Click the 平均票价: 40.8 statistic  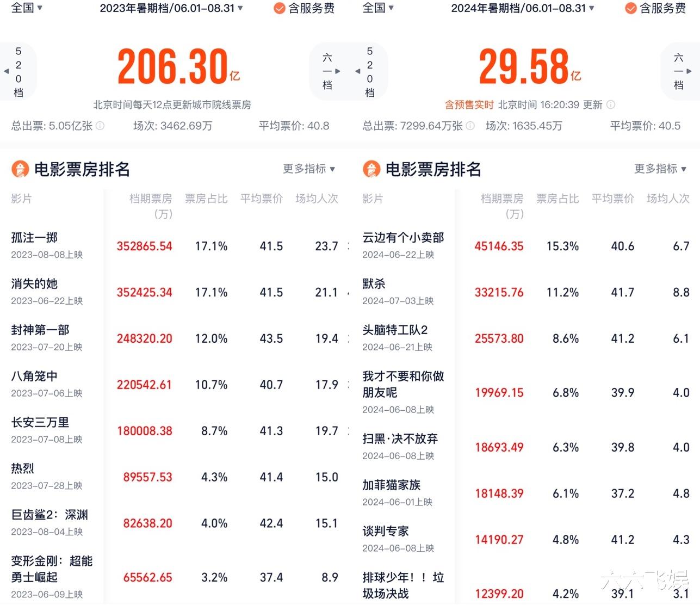294,126
